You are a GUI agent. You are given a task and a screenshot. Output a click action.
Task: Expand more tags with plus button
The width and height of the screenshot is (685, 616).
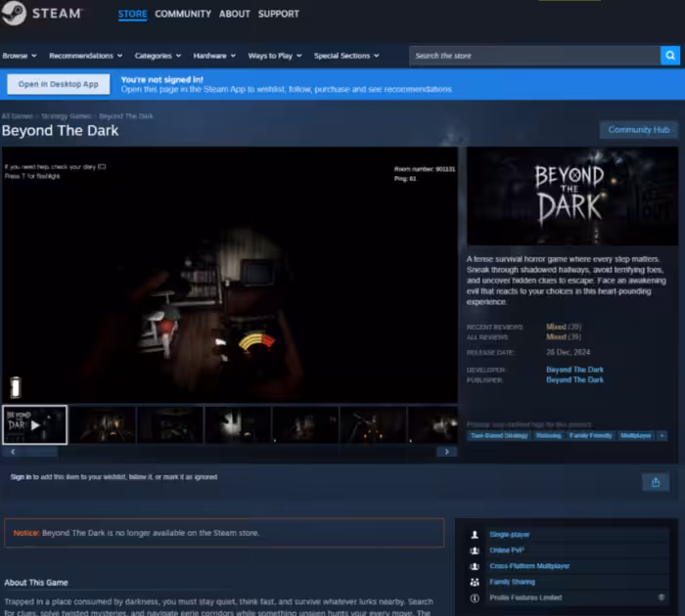coord(662,436)
